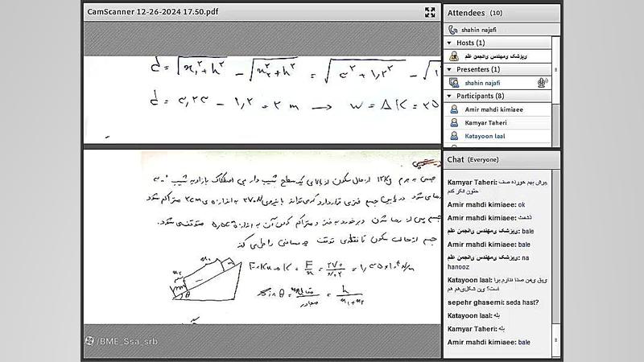
Task: Select attendee Amir mahdi kimiaee
Action: click(497, 109)
